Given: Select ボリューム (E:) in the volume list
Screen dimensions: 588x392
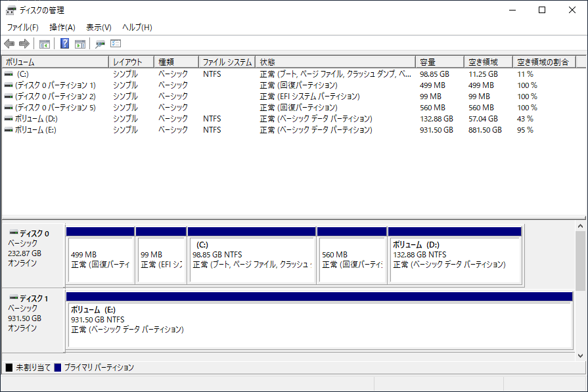Looking at the screenshot, I should point(294,130).
